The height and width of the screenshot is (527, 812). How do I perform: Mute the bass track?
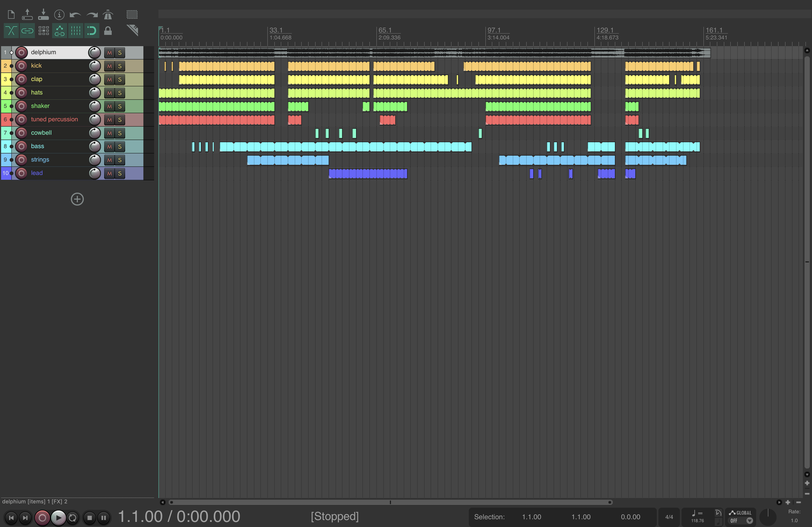pos(110,147)
